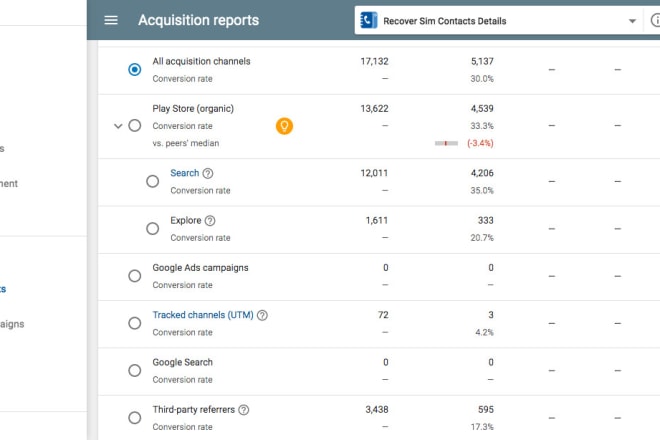The width and height of the screenshot is (660, 440).
Task: Click the 13,622 Play Store visitors value
Action: [x=374, y=109]
